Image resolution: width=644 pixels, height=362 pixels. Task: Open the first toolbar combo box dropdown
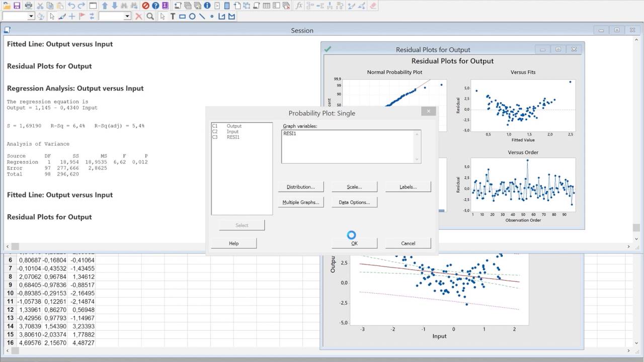point(31,16)
